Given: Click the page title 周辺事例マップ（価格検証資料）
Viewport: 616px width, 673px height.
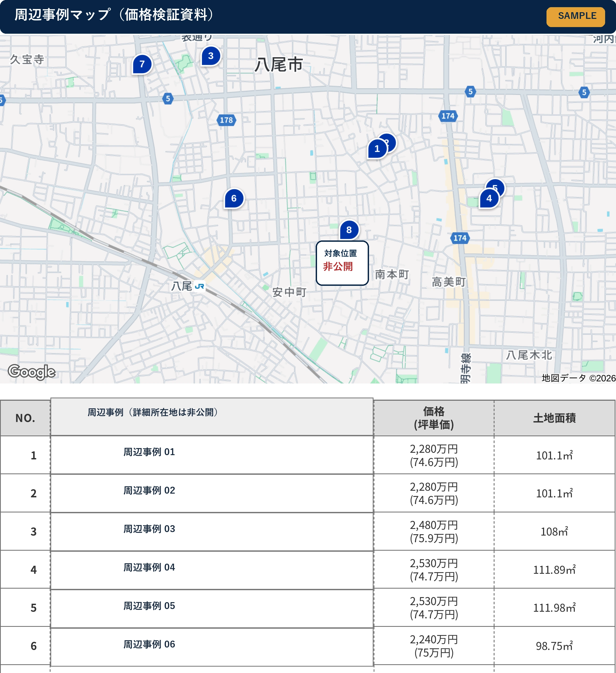Looking at the screenshot, I should 114,15.
